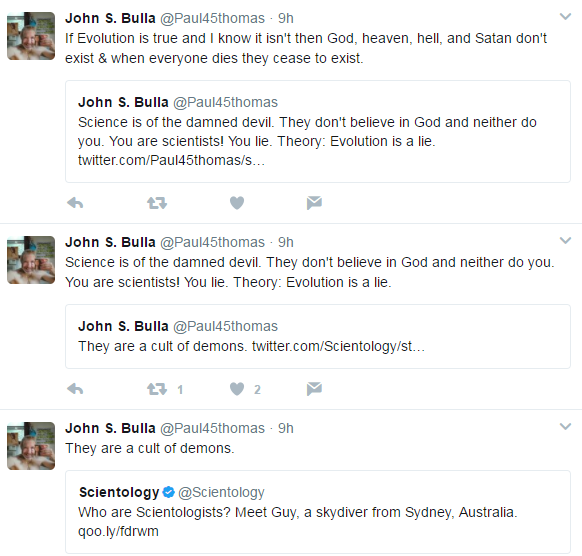Open the profile avatar of the first tweet
The height and width of the screenshot is (556, 582).
tap(31, 36)
